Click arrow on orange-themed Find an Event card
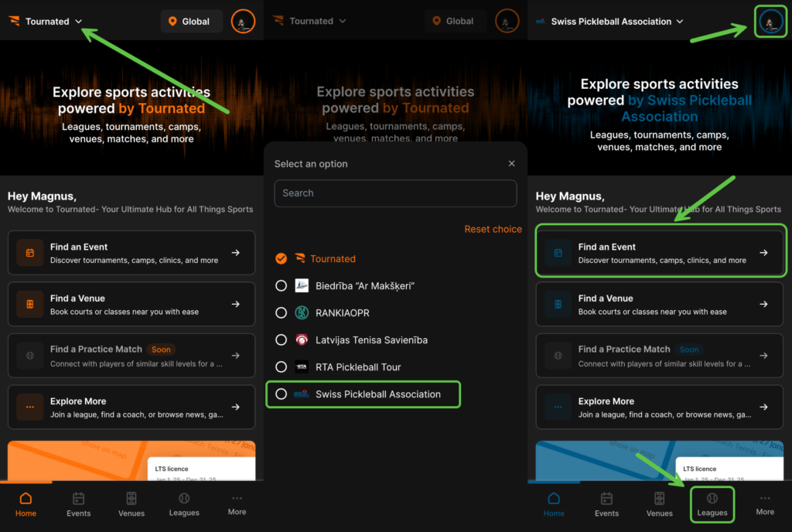 coord(236,253)
